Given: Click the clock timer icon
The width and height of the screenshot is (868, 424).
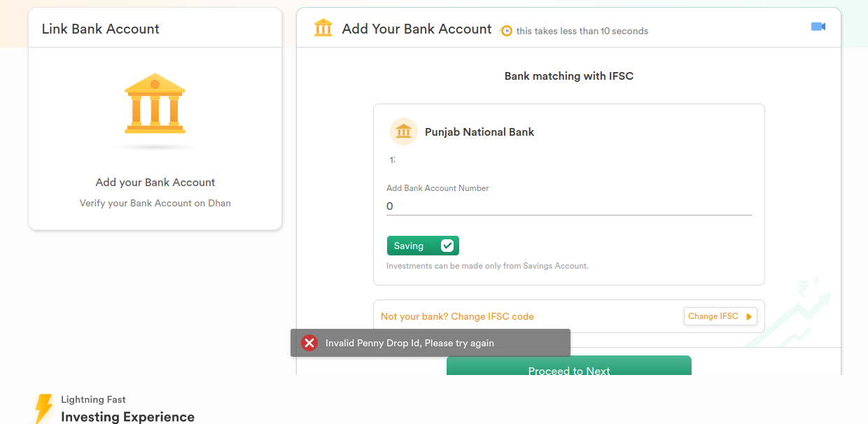Looking at the screenshot, I should pyautogui.click(x=506, y=31).
